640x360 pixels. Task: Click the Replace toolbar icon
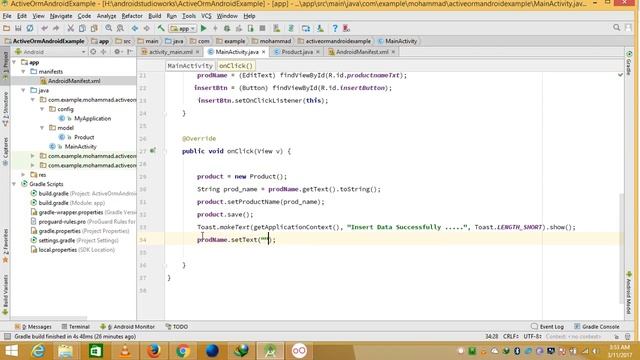120,28
